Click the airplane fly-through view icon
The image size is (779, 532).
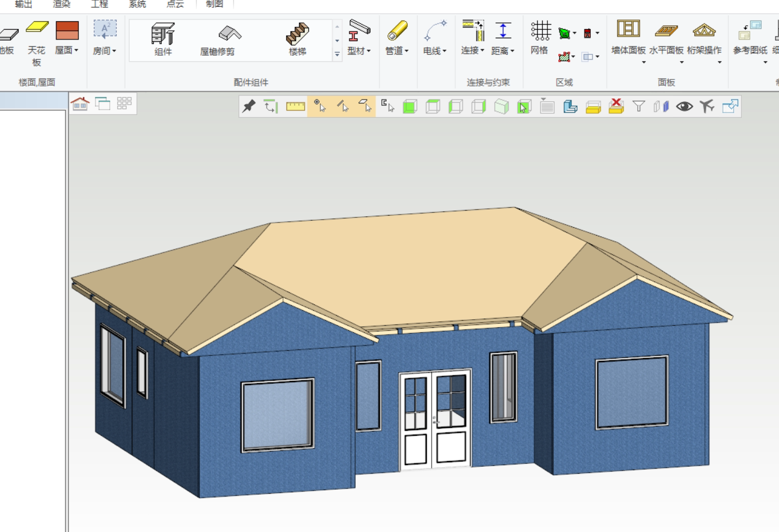(708, 106)
